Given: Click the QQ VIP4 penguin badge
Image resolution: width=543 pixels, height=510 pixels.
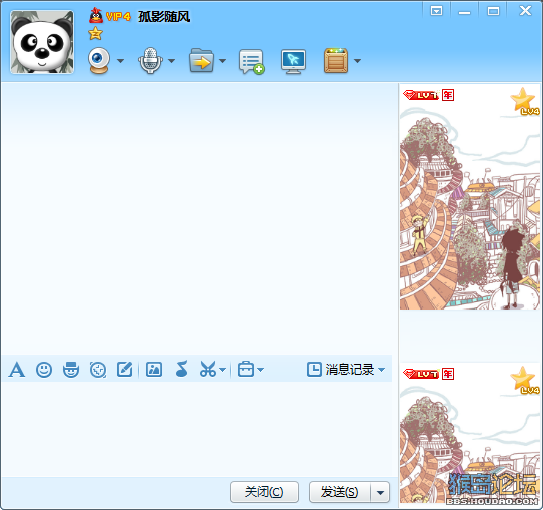Looking at the screenshot, I should [109, 16].
